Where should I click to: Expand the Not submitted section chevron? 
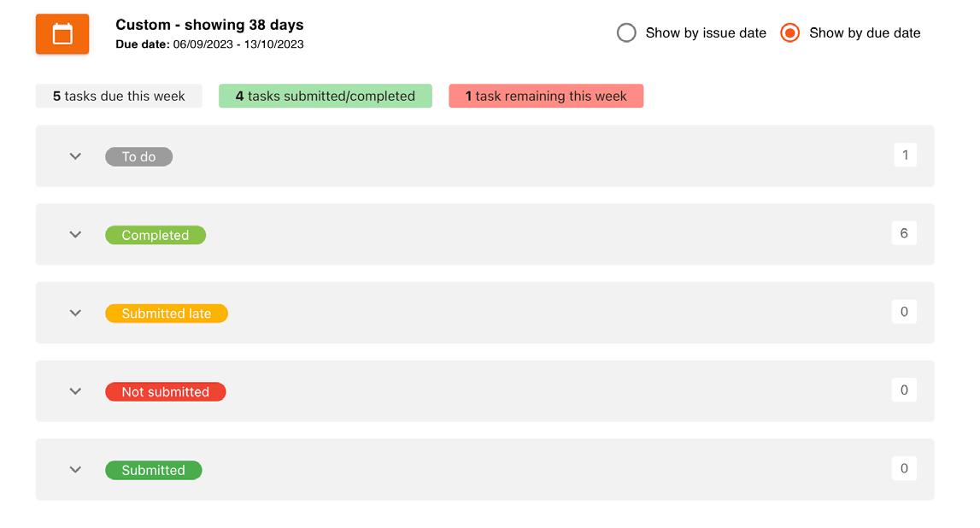(x=75, y=391)
